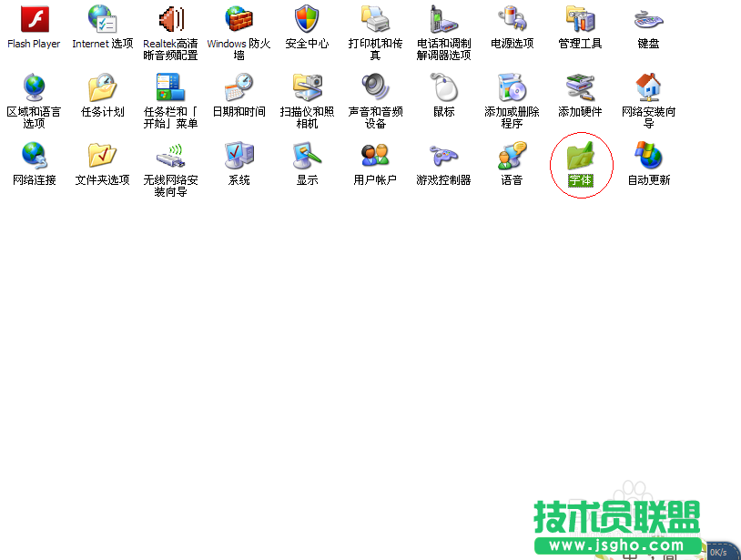The height and width of the screenshot is (560, 741).
Task: Open the 安全中心 (Security Center) icon
Action: pos(306,19)
